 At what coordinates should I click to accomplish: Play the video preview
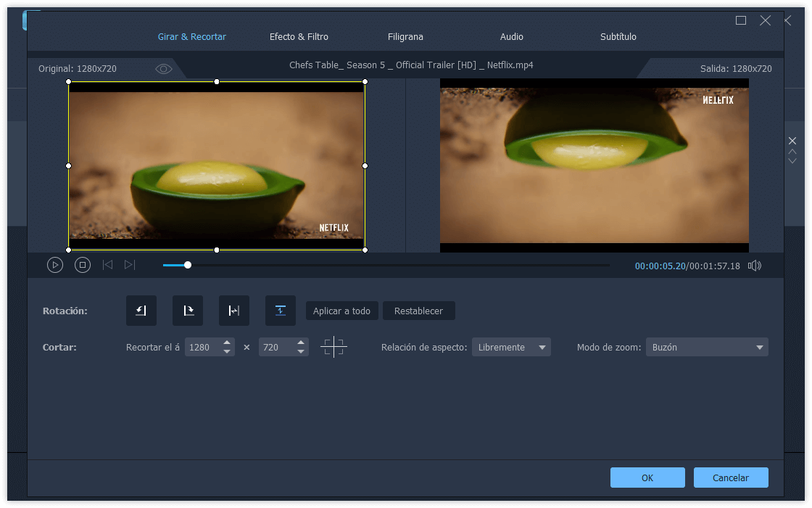(55, 266)
